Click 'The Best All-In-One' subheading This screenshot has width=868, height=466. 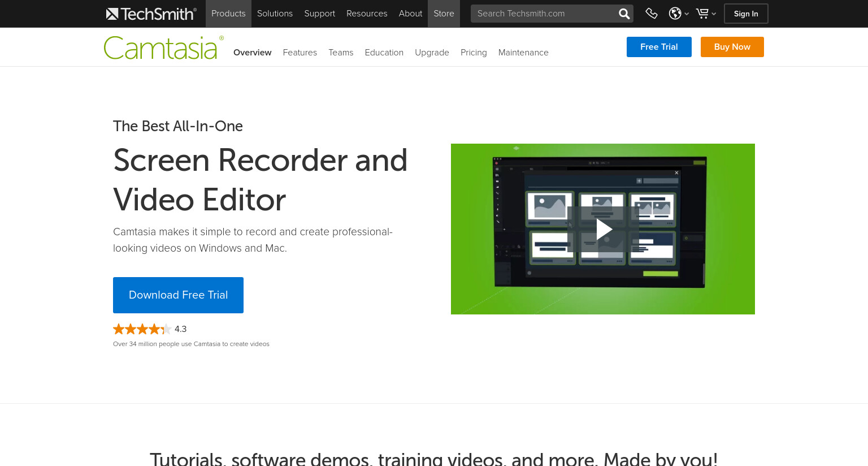coord(178,126)
